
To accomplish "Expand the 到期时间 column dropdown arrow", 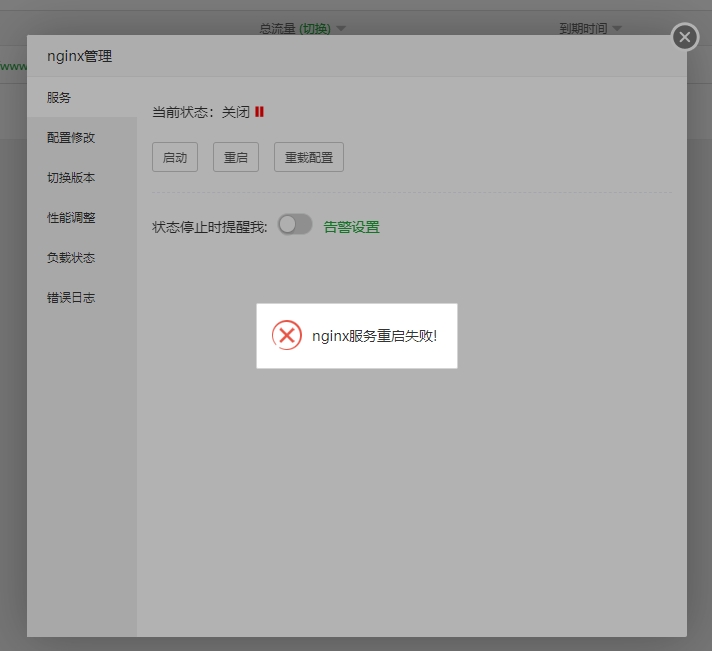I will click(617, 29).
